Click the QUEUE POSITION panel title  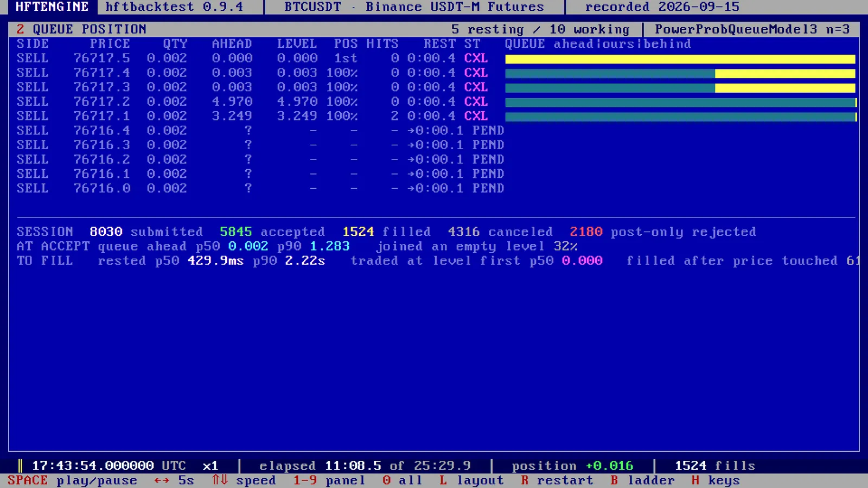tap(89, 29)
